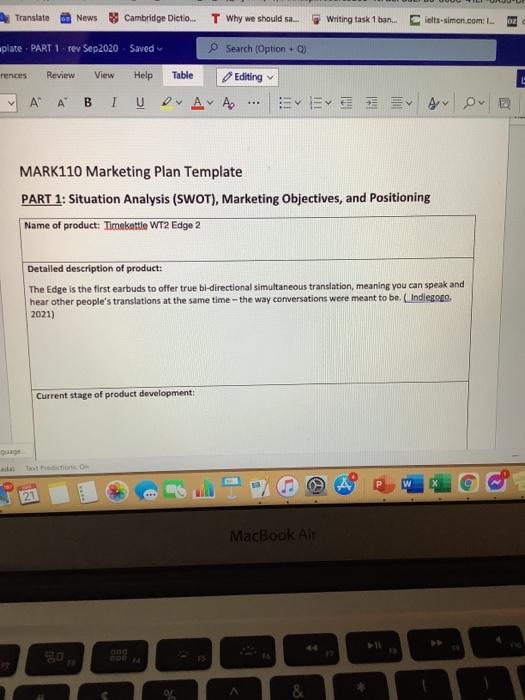Click the Text Predictions: On status item
525x700 pixels.
[57, 467]
